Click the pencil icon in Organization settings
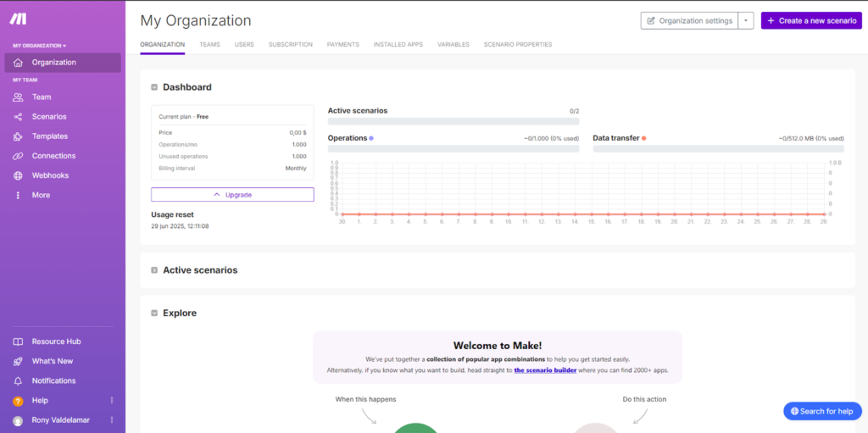Screen dimensions: 868x433 (650, 20)
